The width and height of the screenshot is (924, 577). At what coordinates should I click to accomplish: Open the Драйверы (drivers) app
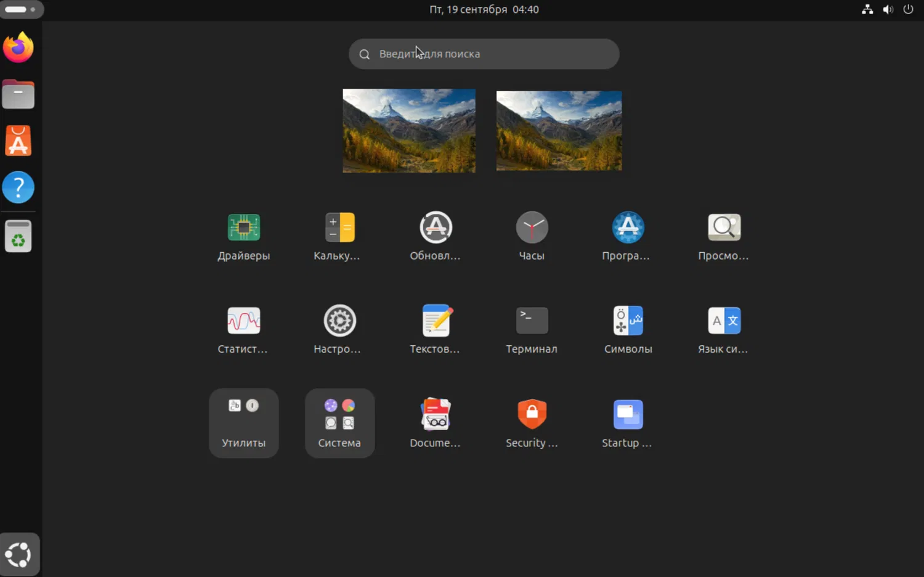tap(244, 237)
